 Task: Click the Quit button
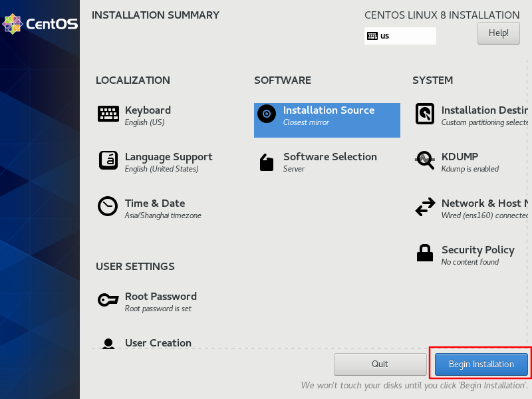[380, 364]
